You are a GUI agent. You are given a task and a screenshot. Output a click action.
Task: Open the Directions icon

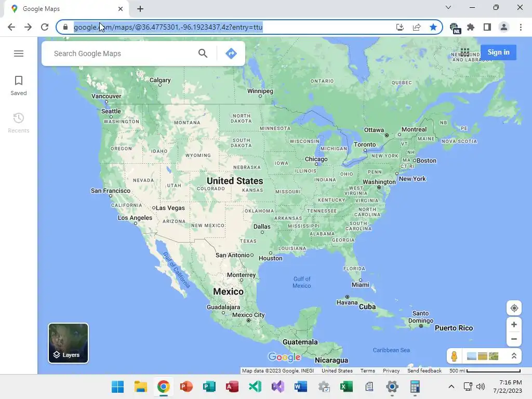pos(231,54)
